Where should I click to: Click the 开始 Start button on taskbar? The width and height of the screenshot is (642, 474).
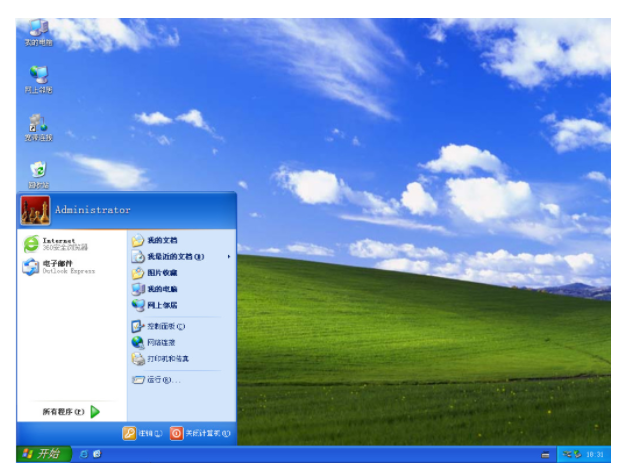[44, 454]
